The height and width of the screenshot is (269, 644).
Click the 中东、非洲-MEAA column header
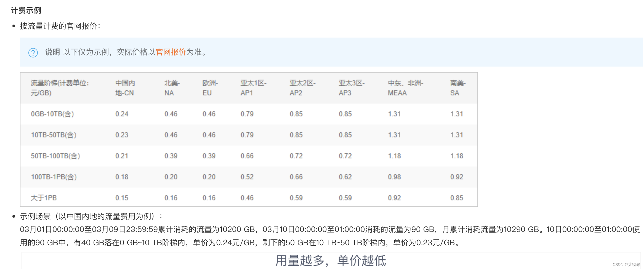405,88
